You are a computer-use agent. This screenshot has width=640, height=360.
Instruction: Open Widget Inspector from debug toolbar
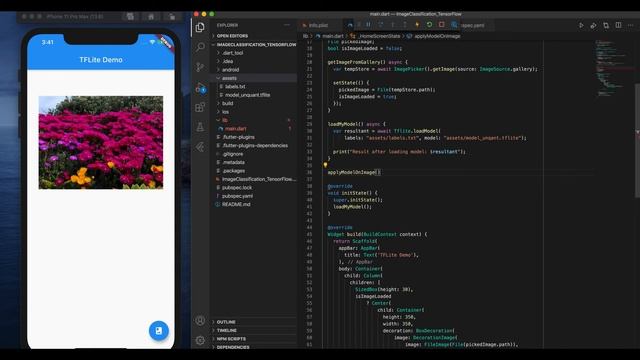[454, 25]
